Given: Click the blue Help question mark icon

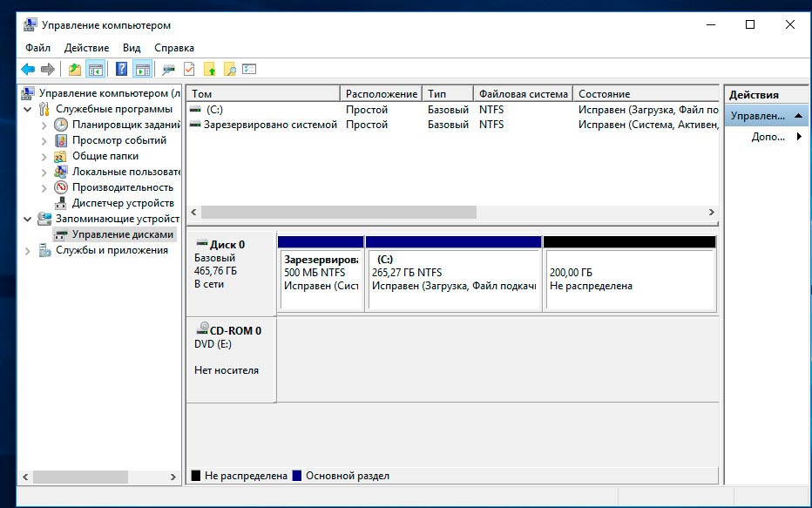Looking at the screenshot, I should 122,70.
